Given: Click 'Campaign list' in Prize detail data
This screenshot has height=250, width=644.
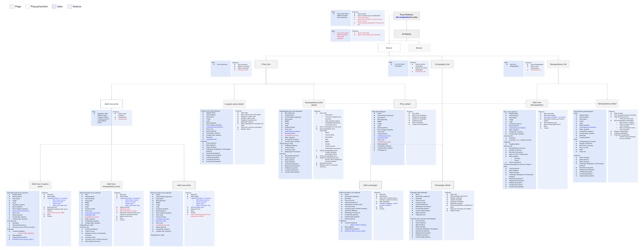Looking at the screenshot, I should pos(382,150).
